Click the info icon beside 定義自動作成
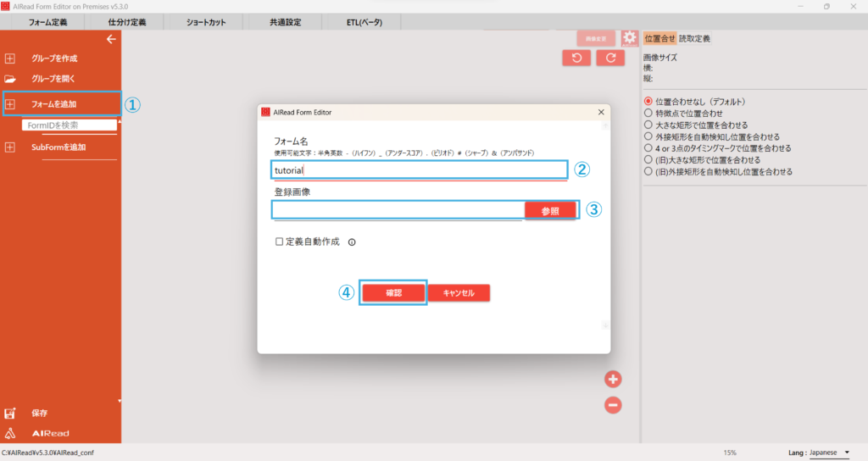 click(x=352, y=242)
